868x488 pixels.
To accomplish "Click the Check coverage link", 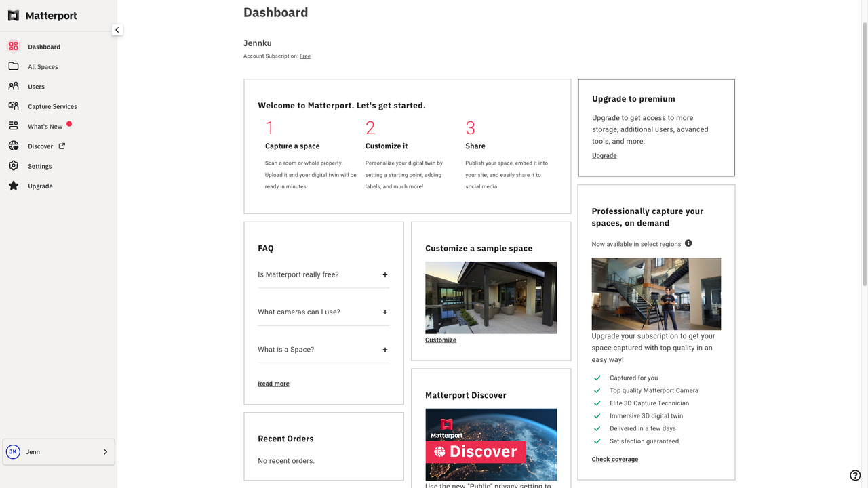I will [x=614, y=460].
